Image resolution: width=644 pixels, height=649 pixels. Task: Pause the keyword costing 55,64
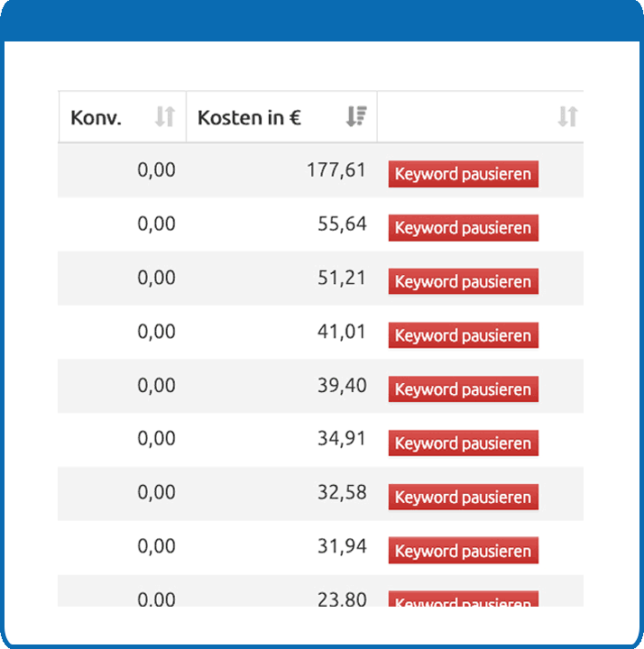464,228
